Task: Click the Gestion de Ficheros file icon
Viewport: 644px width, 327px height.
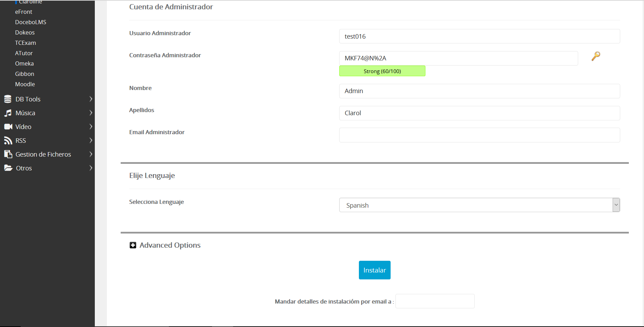Action: click(8, 155)
